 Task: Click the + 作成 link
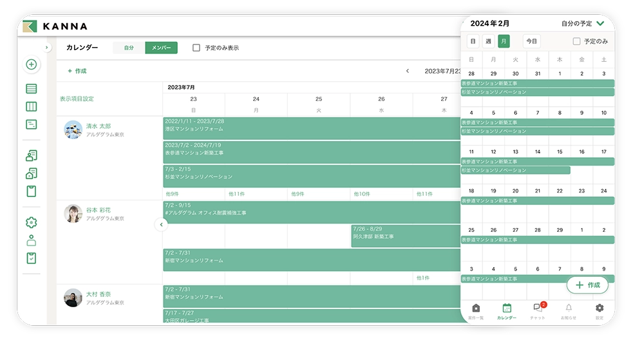77,71
